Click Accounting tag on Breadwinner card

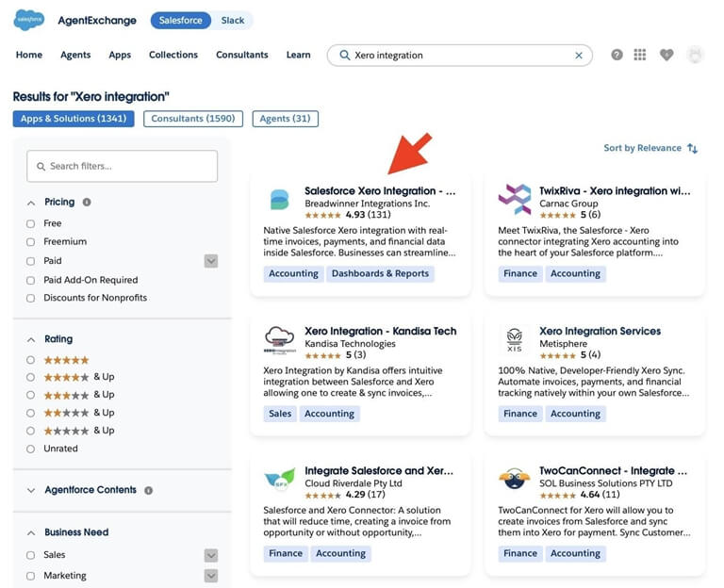[x=293, y=273]
